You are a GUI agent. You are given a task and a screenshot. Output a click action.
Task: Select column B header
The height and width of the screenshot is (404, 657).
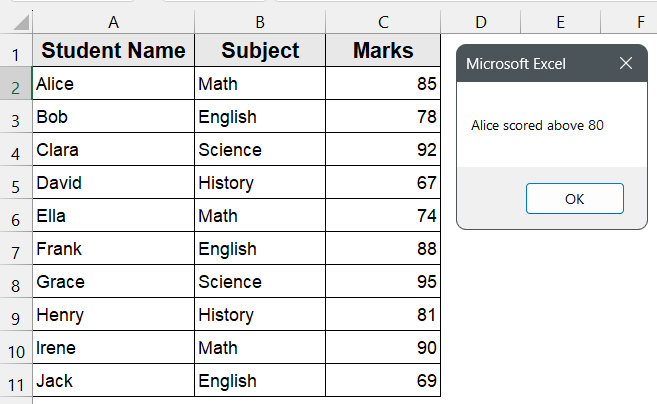point(260,22)
